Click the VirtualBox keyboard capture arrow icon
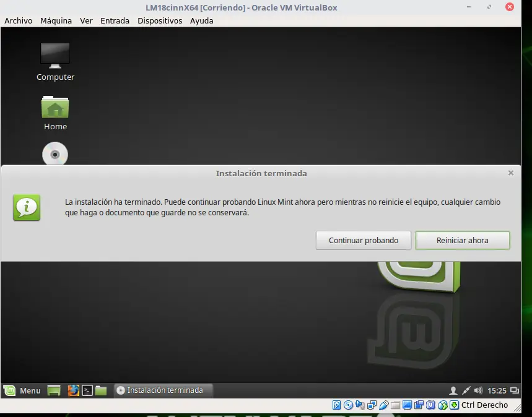532x417 pixels. 455,405
